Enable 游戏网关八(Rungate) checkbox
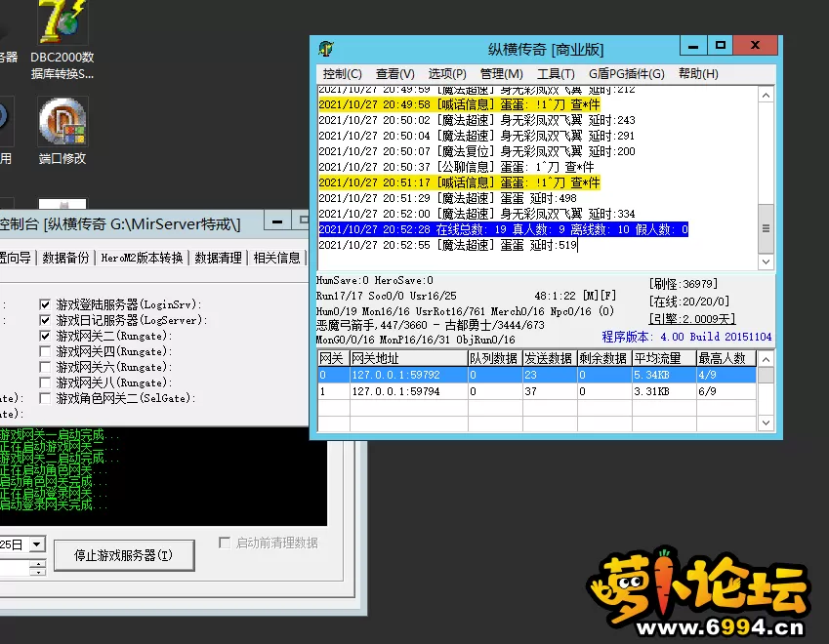Viewport: 829px width, 644px height. coord(45,382)
